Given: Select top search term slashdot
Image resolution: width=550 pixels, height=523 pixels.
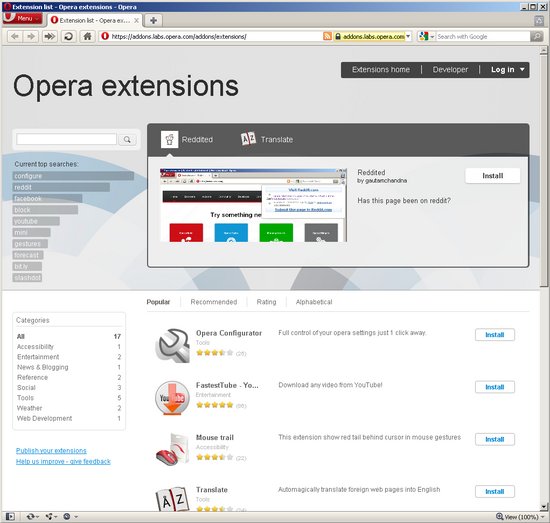Looking at the screenshot, I should pos(27,277).
